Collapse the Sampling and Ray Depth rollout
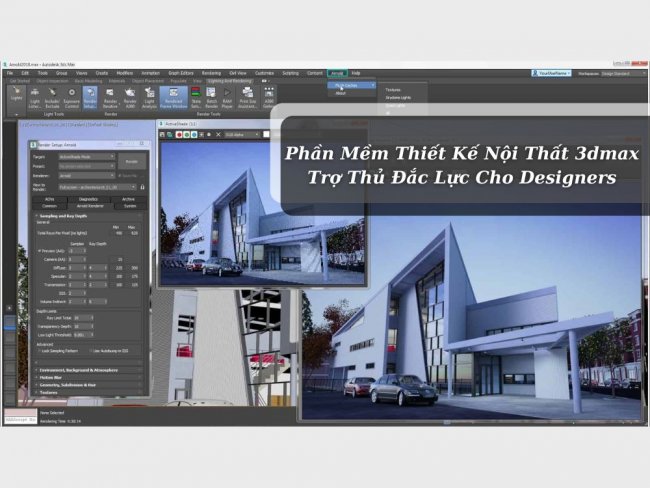Viewport: 650px width, 488px height. point(89,216)
